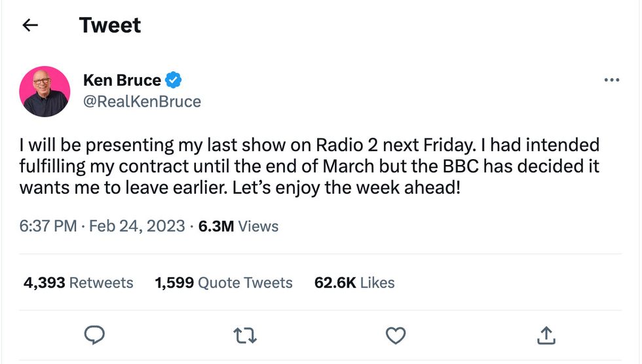This screenshot has width=642, height=364.
Task: Share the tweet via the upload icon
Action: click(546, 336)
